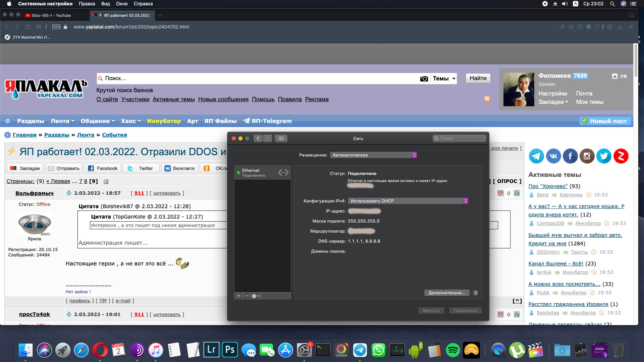This screenshot has width=644, height=362.
Task: Open WhatsApp from the Dock
Action: click(378, 350)
